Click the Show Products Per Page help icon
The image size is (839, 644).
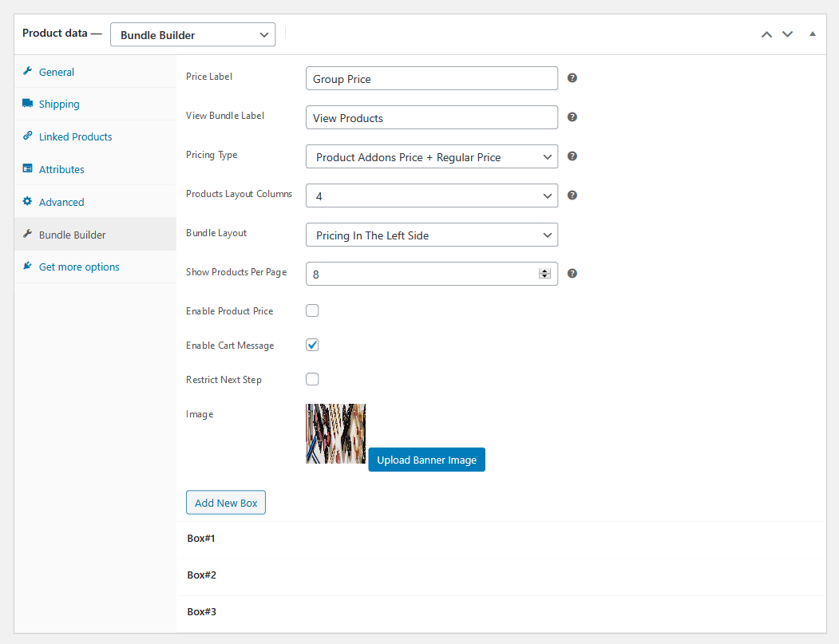[x=572, y=273]
